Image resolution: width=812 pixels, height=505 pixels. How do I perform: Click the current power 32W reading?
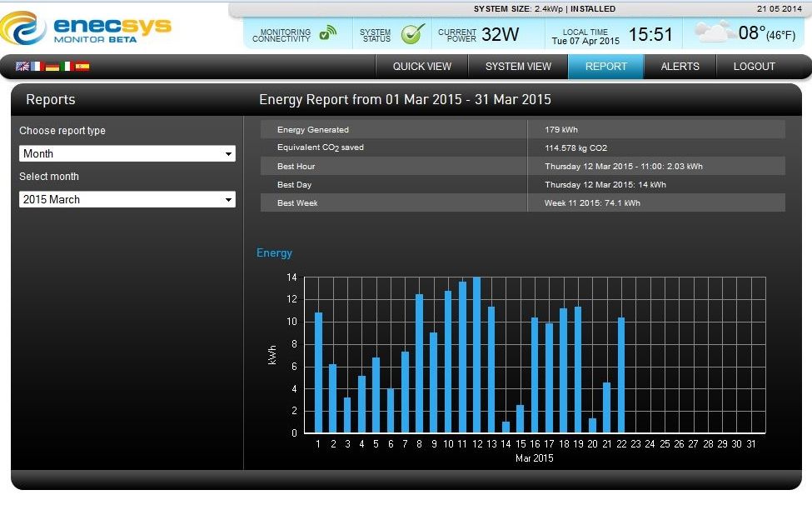click(x=500, y=34)
